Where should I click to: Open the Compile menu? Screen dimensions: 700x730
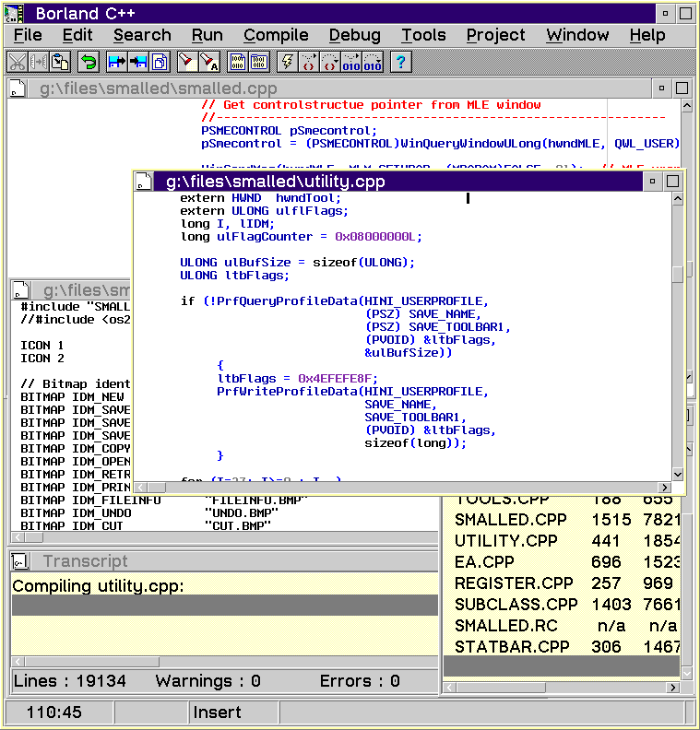click(x=276, y=35)
